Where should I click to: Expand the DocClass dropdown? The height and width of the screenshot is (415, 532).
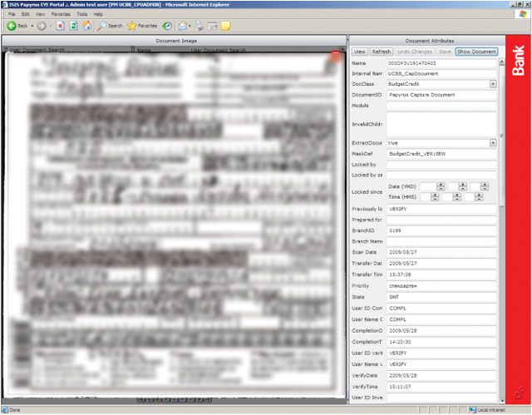(493, 84)
